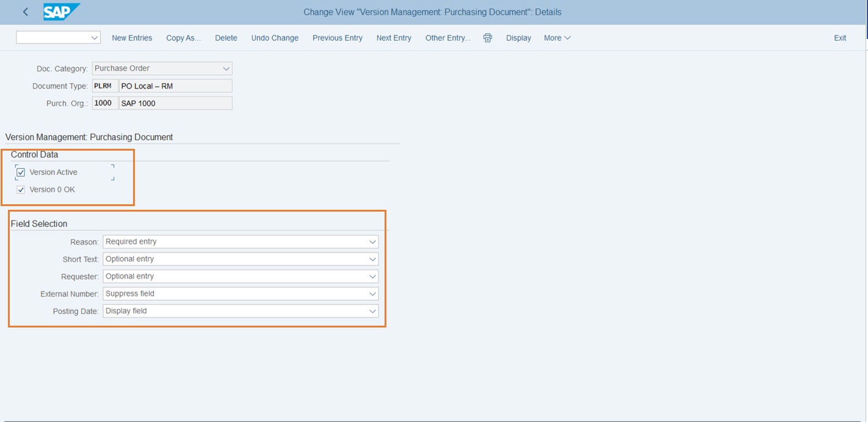Click the SAP logo
Image resolution: width=868 pixels, height=422 pixels.
point(61,12)
